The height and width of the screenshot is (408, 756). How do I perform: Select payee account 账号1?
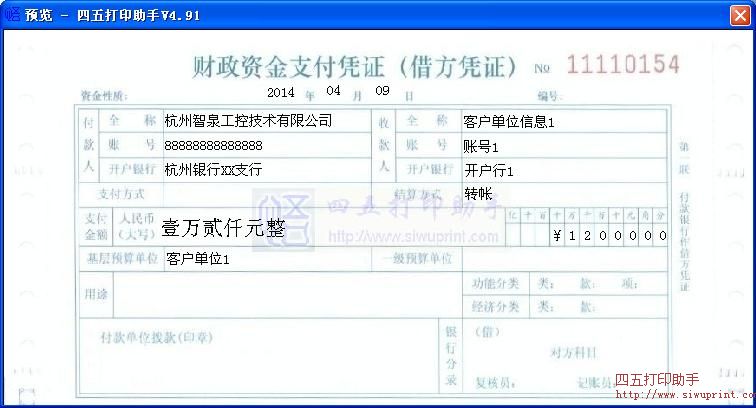point(481,146)
